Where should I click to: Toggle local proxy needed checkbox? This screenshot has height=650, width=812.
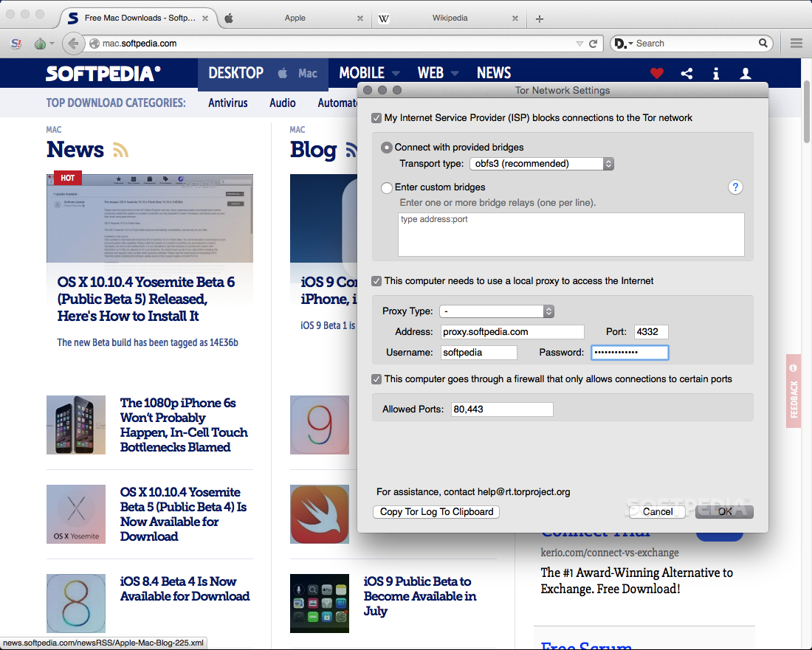point(376,281)
